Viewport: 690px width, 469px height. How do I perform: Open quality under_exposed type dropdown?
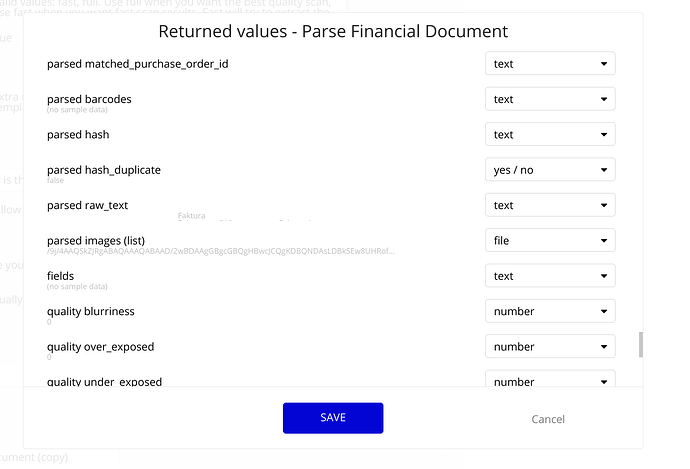point(550,379)
